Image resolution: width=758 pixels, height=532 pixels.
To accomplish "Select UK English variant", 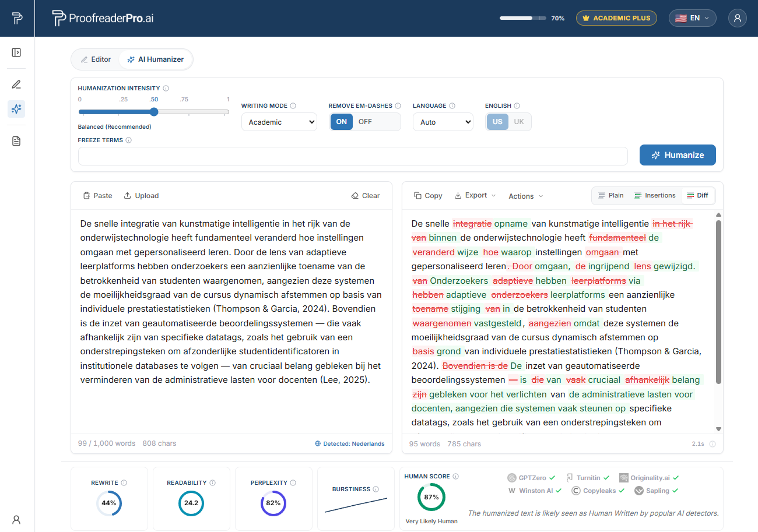I will 519,122.
